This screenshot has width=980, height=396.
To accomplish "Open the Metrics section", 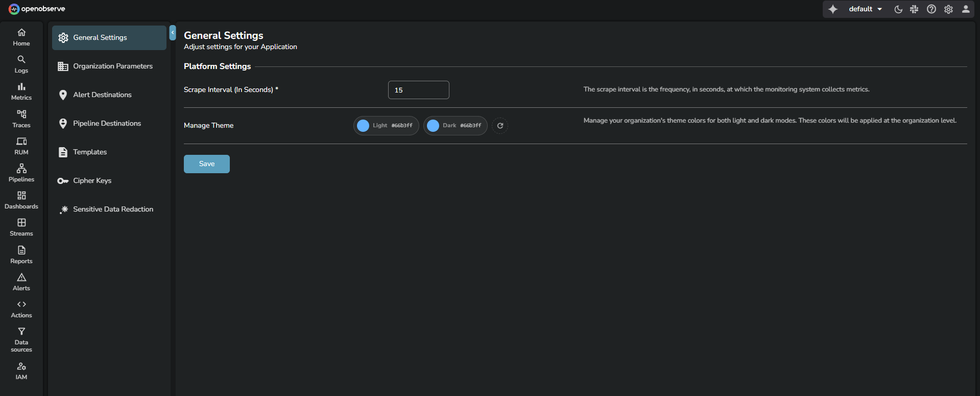I will pyautogui.click(x=21, y=91).
